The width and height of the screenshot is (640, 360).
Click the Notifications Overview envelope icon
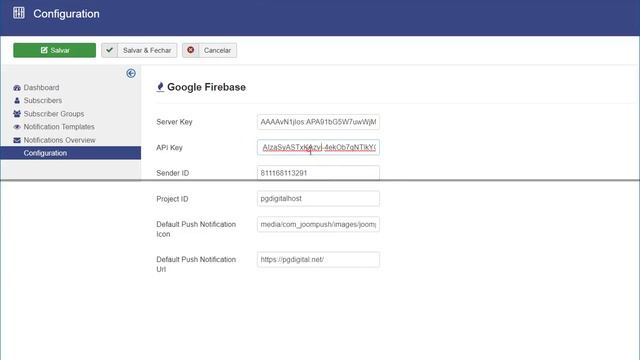click(x=17, y=140)
